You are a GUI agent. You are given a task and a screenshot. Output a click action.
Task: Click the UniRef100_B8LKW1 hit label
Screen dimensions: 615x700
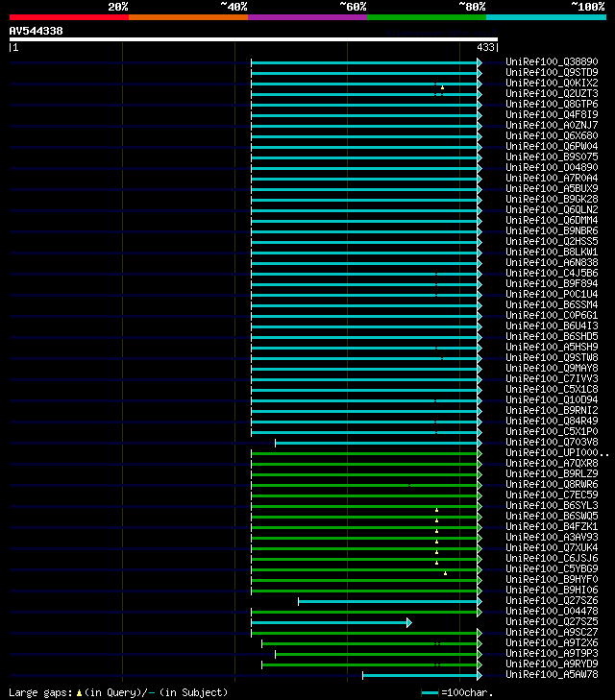coord(552,252)
